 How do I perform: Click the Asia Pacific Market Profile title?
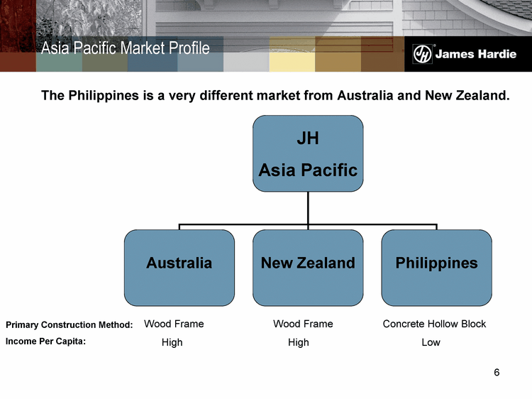[x=125, y=48]
